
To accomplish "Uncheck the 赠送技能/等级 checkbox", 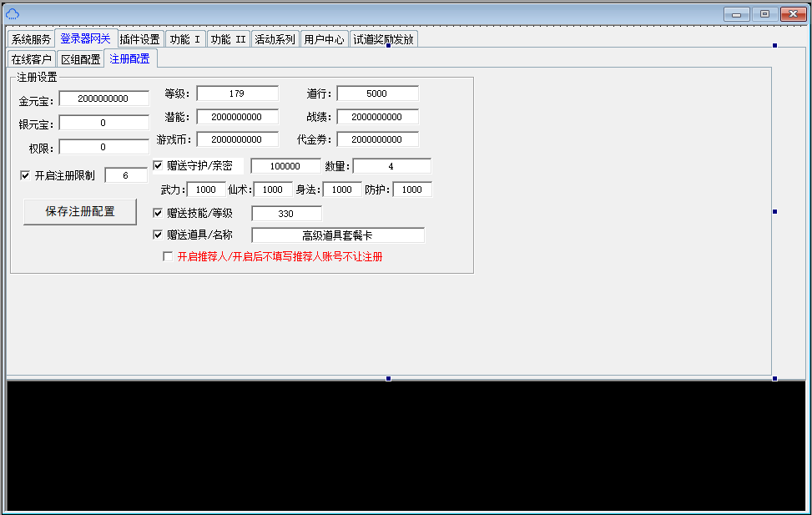I will (x=158, y=213).
